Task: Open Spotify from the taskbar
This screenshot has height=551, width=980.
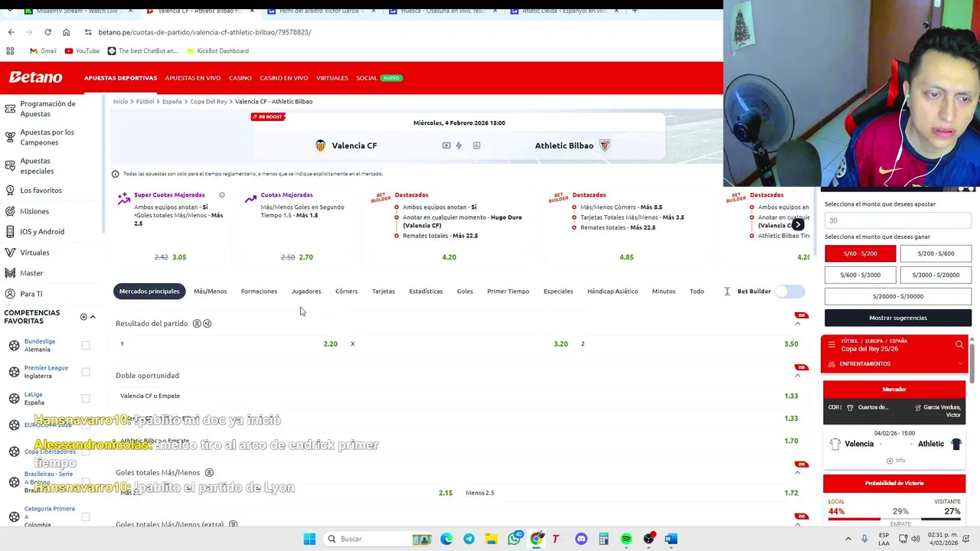Action: pos(626,539)
